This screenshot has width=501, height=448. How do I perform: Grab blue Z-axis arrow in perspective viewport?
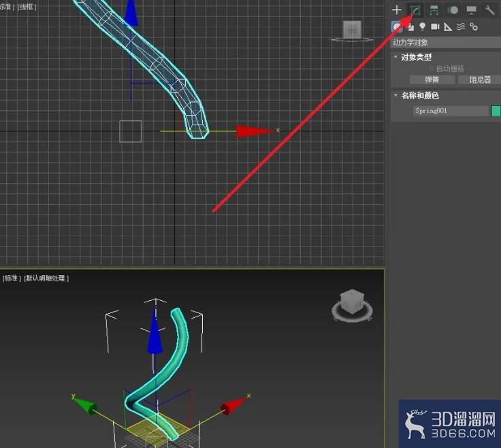[155, 336]
